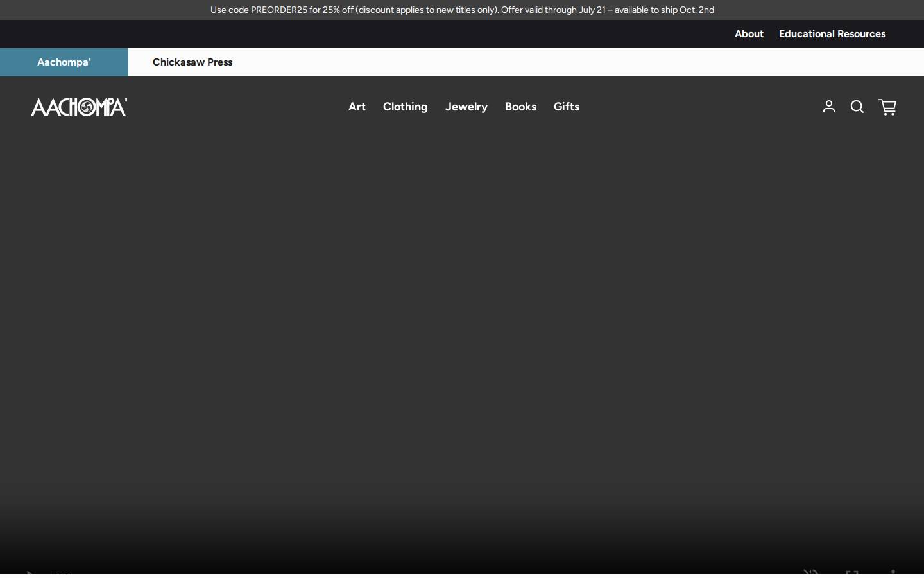The width and height of the screenshot is (924, 578).
Task: Open the Jewelry menu
Action: click(466, 107)
